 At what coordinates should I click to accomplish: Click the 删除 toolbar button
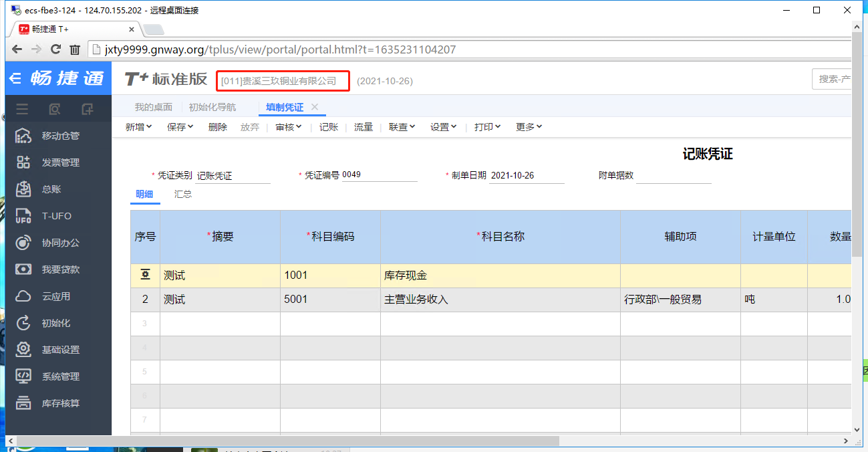click(218, 127)
